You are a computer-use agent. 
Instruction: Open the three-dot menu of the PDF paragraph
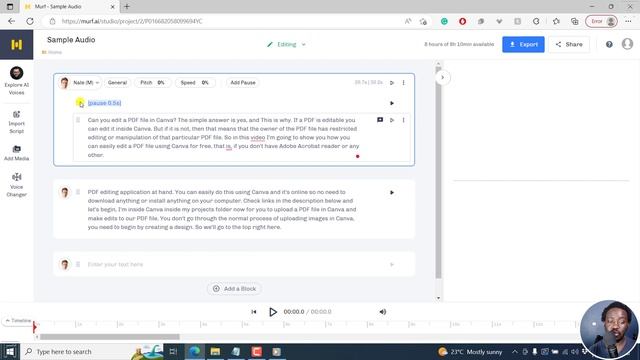coord(404,120)
